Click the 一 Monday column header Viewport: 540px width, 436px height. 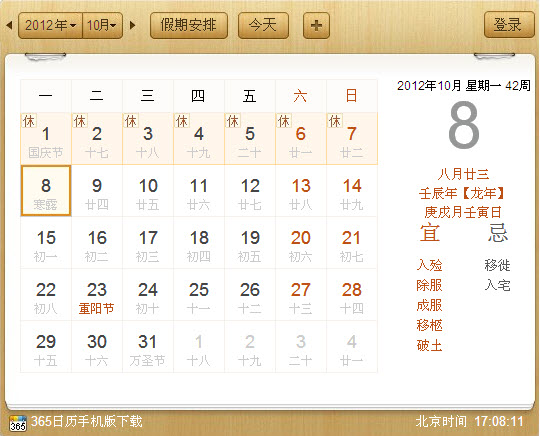(46, 96)
